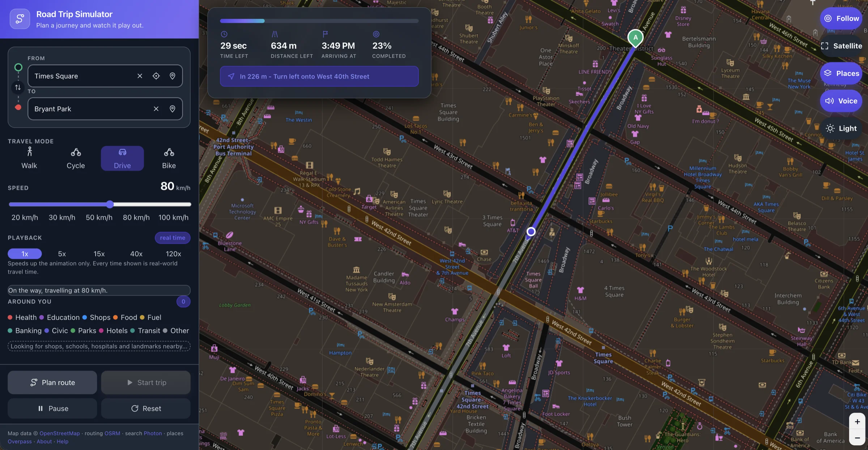Switch to Light theme
Image resolution: width=868 pixels, height=450 pixels.
coord(841,128)
